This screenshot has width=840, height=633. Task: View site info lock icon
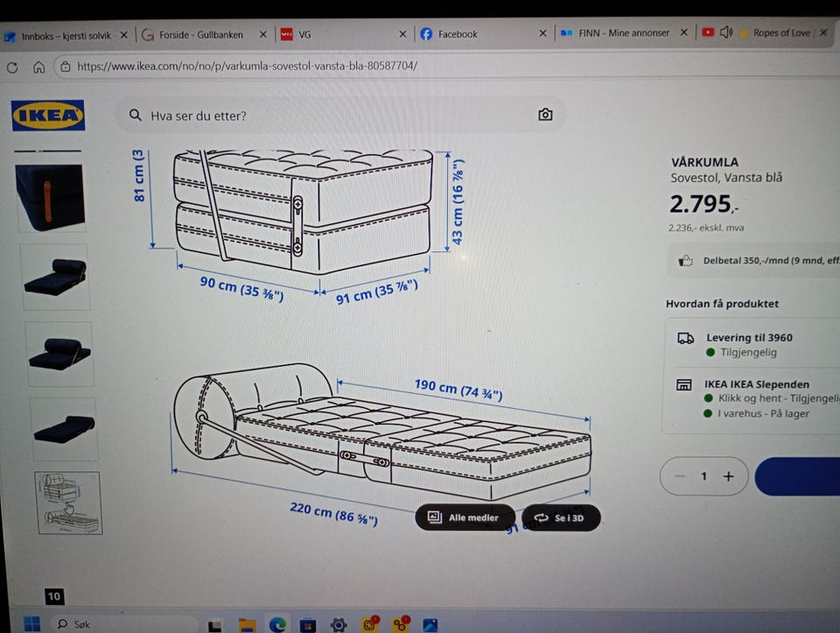click(66, 67)
